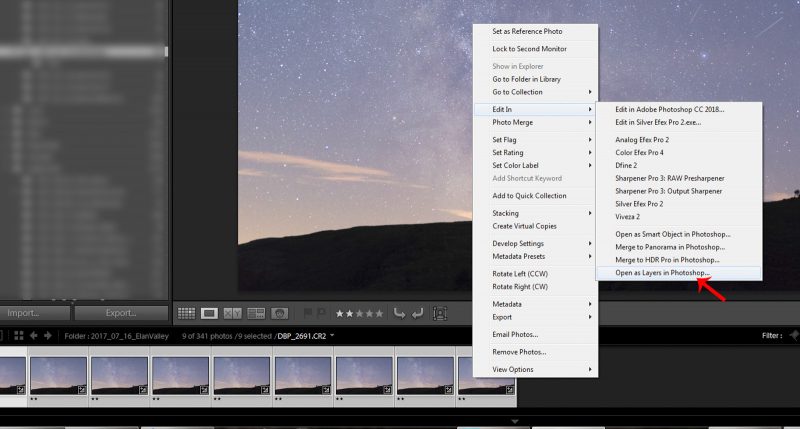Expand DBP_2691.CR2 filename dropdown arrow
Image resolution: width=800 pixels, height=429 pixels.
(x=332, y=336)
